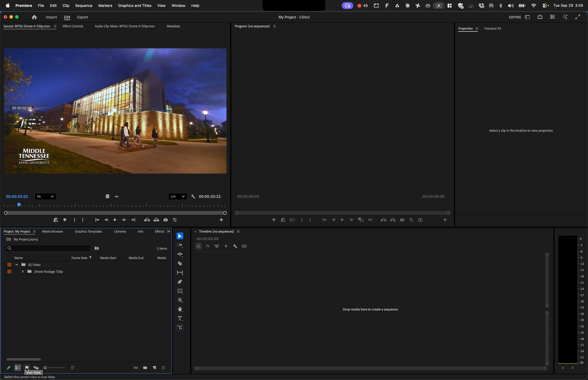Switch to Effect Controls tab
Screen dimensions: 588x380
(73, 26)
